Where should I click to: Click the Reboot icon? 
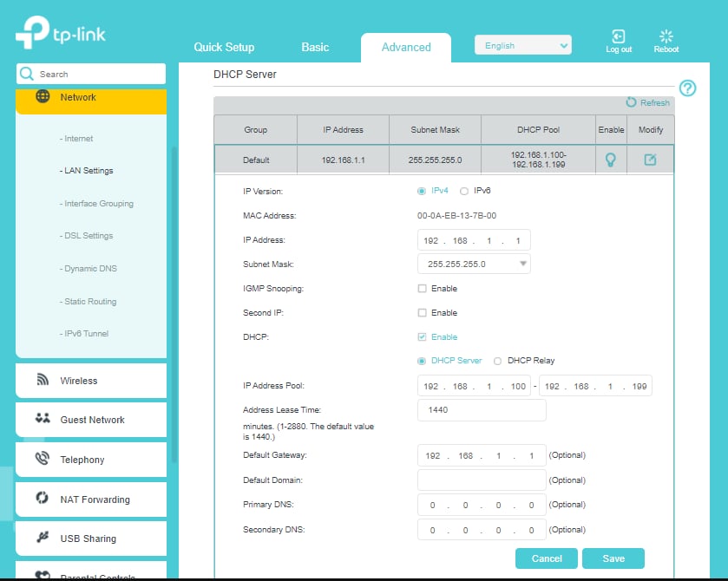pyautogui.click(x=666, y=36)
